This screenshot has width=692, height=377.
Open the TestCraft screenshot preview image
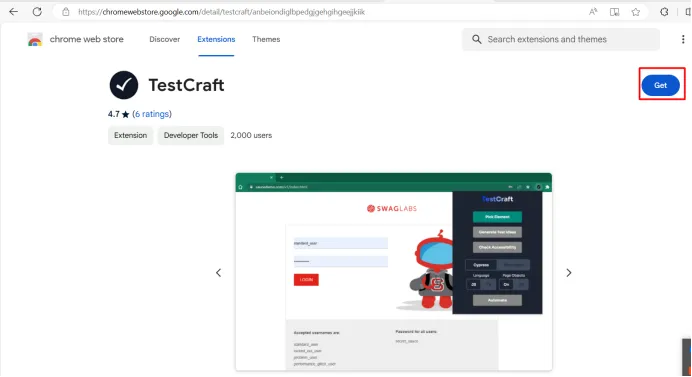[x=394, y=272]
